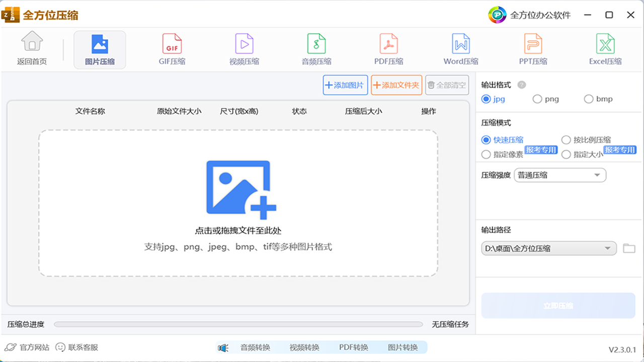Open the 压缩强度 strength dropdown

(x=559, y=175)
